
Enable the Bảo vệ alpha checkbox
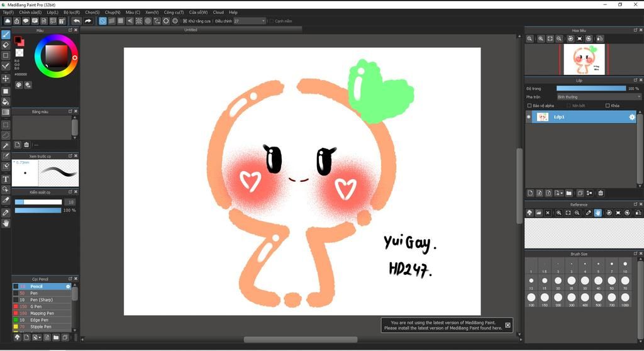530,106
